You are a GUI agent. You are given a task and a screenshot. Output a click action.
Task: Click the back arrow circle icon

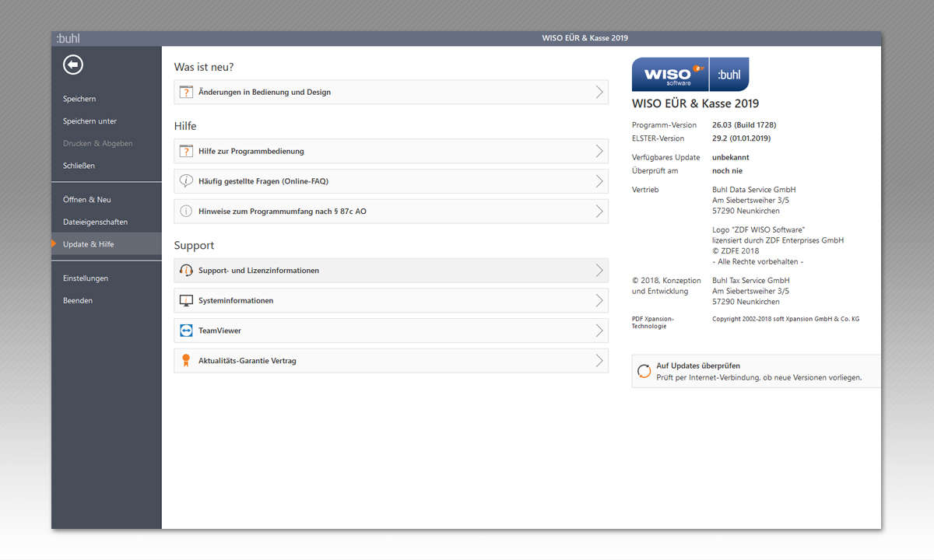[x=73, y=65]
